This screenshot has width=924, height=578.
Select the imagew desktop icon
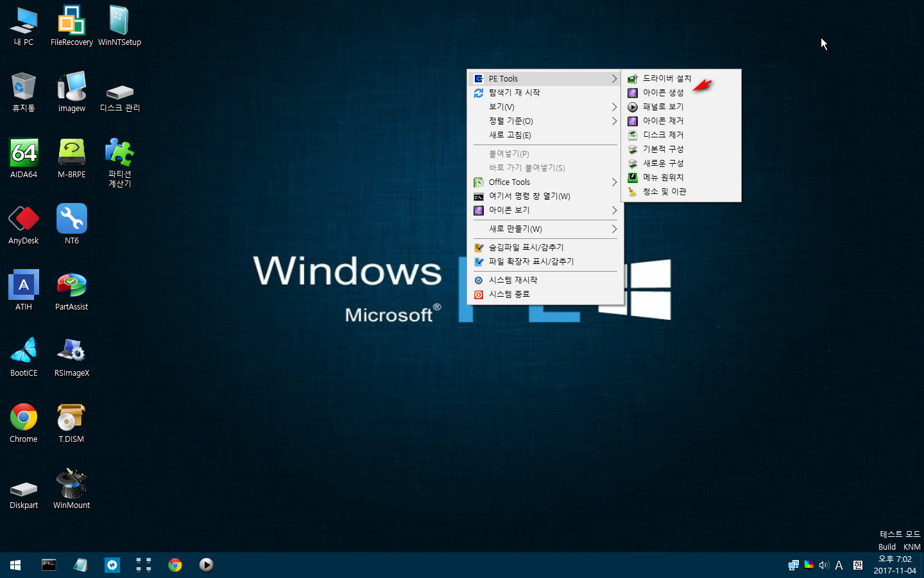[72, 92]
